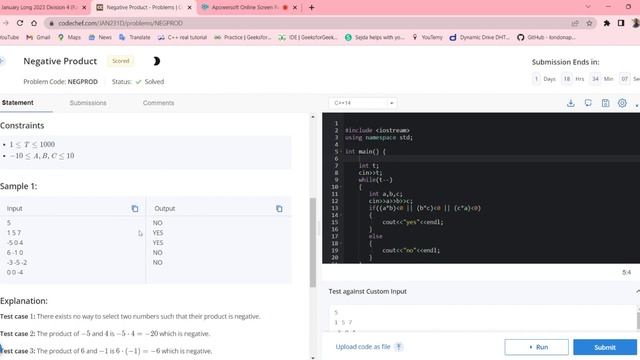Screen dimensions: 640x360
Task: Open the share icon in the address bar
Action: (575, 23)
